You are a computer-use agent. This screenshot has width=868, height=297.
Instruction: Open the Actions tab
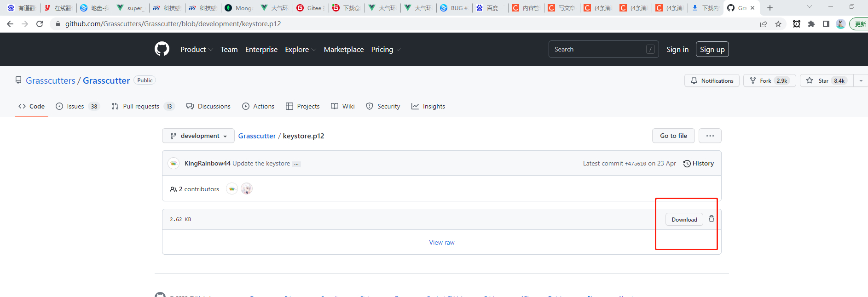tap(258, 106)
